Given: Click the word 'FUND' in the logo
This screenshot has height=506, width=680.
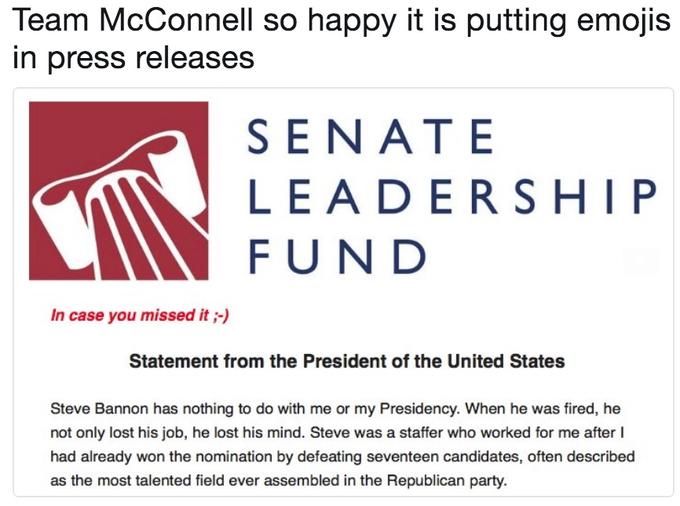Looking at the screenshot, I should pyautogui.click(x=338, y=256).
